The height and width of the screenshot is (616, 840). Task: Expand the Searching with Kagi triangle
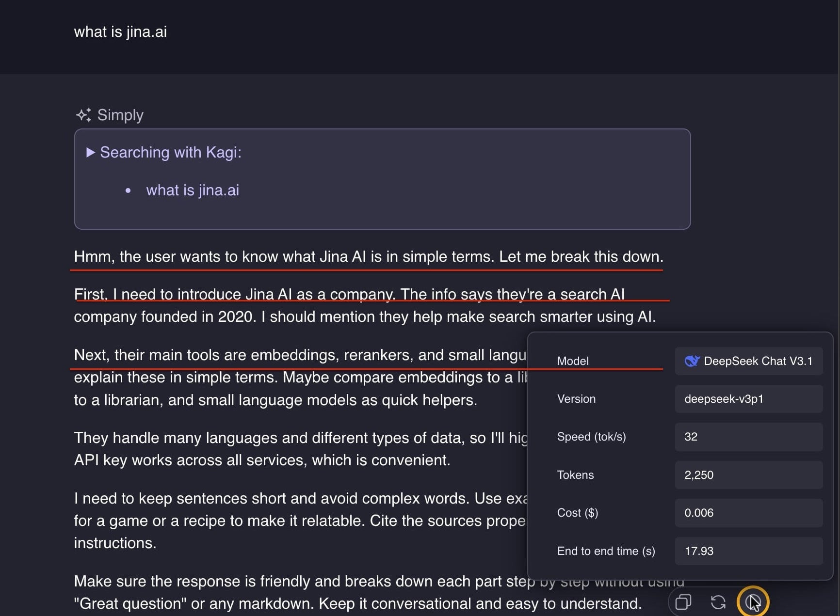(x=90, y=152)
